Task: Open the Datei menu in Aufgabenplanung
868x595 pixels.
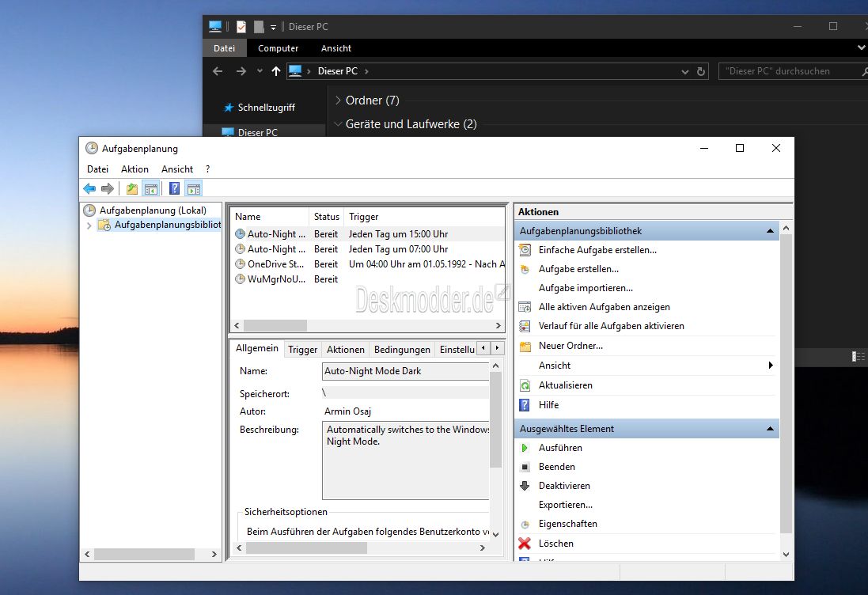Action: pos(97,169)
